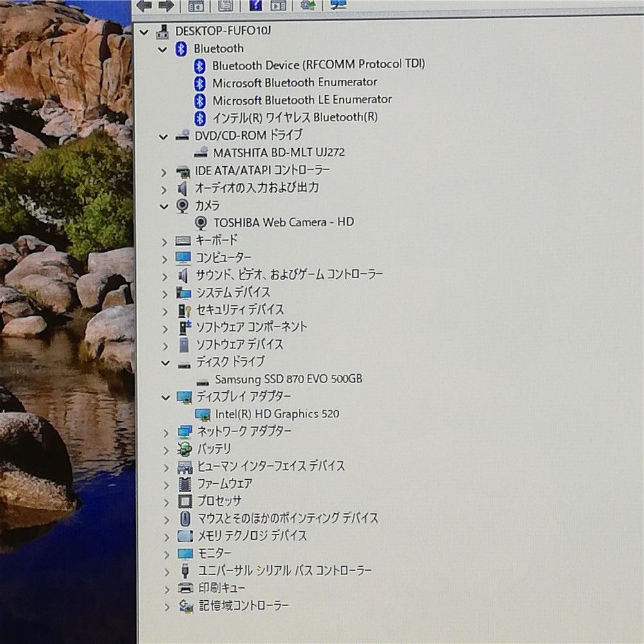This screenshot has width=644, height=644.
Task: Expand the ネットワーク アダプター category
Action: pos(166,433)
